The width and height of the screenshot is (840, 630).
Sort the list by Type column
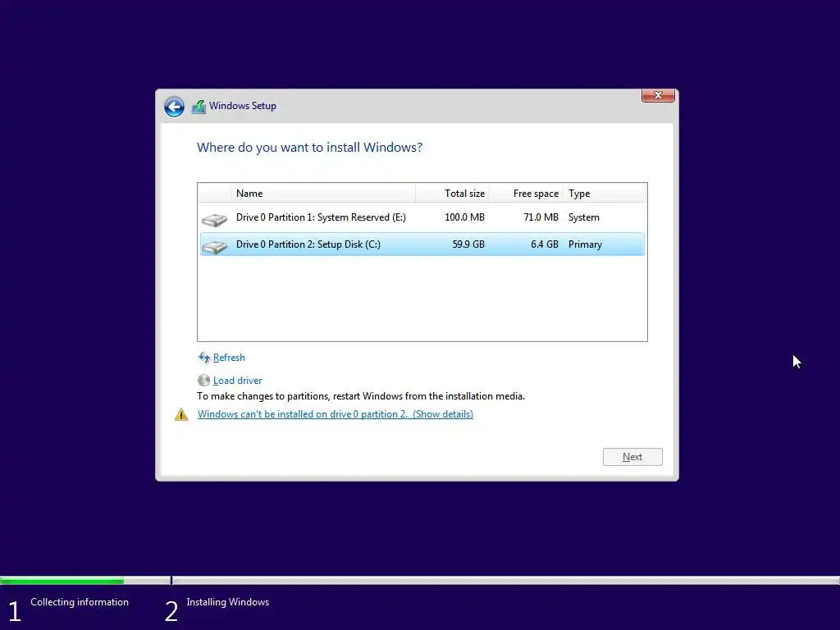click(x=605, y=194)
